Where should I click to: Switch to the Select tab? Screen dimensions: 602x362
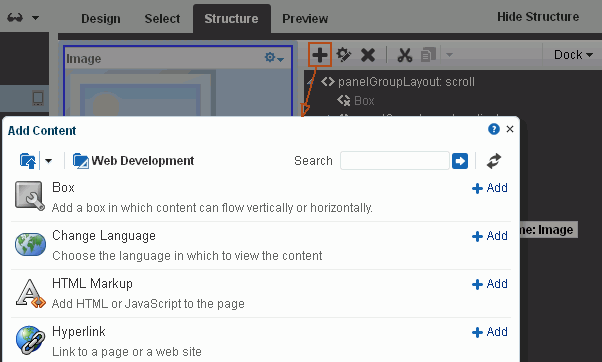click(162, 18)
